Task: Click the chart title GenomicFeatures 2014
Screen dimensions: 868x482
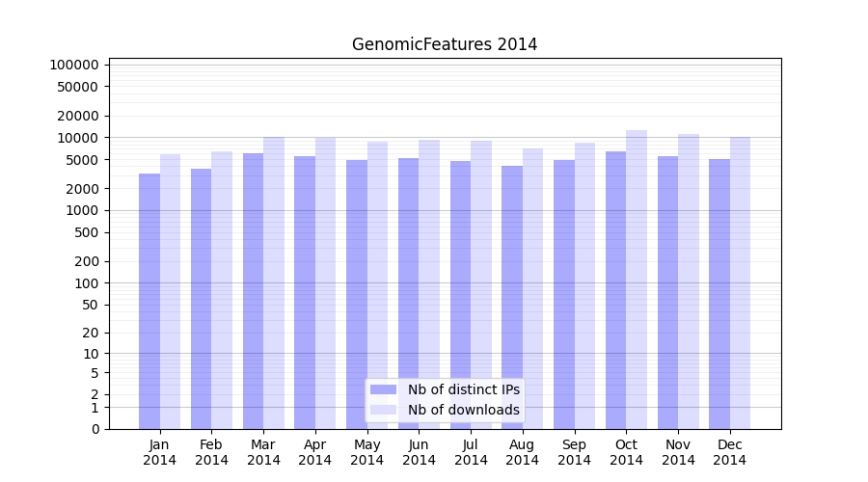Action: click(x=445, y=44)
